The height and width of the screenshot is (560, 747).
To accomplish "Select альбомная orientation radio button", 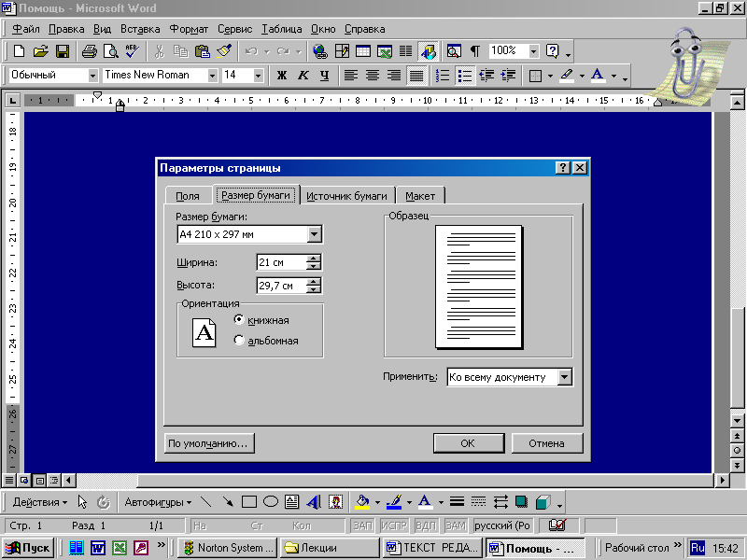I will [x=239, y=340].
